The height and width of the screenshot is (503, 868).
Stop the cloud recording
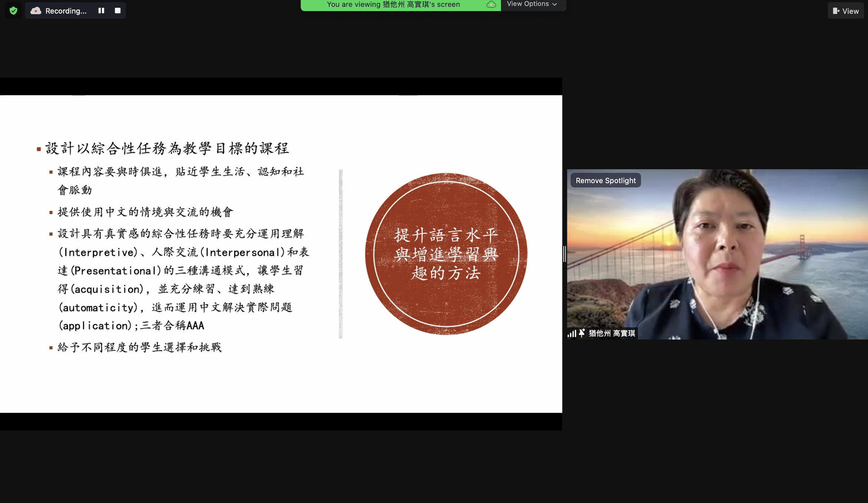[x=118, y=10]
